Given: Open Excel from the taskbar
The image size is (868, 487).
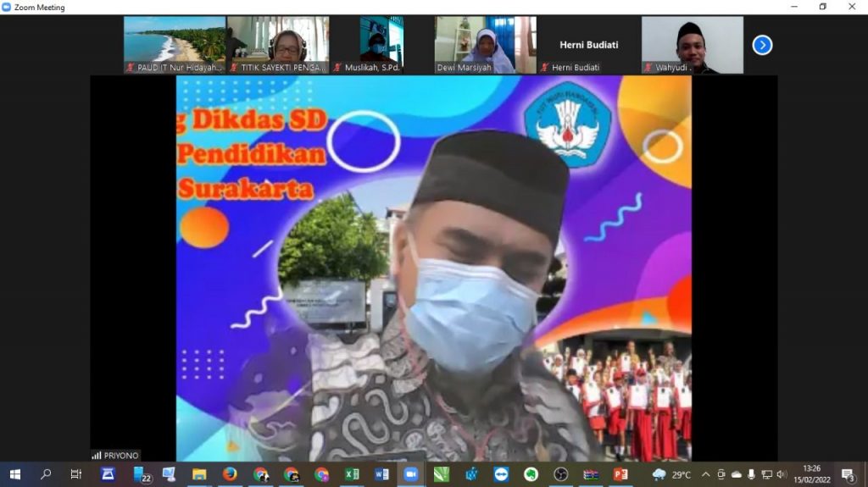Looking at the screenshot, I should click(352, 474).
